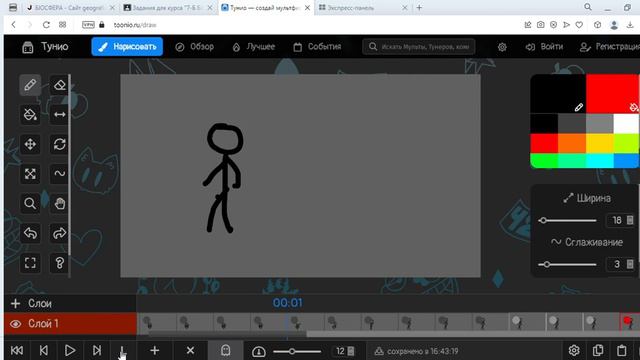Click the site search field
This screenshot has height=360, width=640.
[419, 47]
